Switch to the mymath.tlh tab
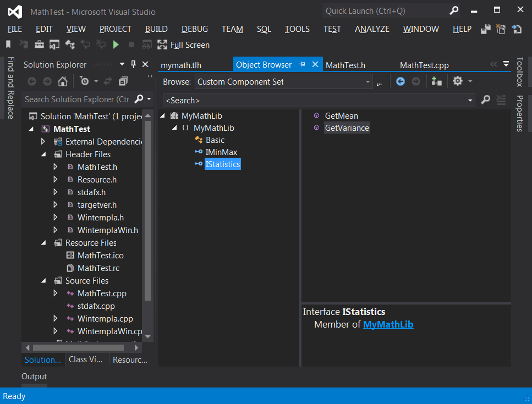Image resolution: width=532 pixels, height=404 pixels. pyautogui.click(x=181, y=65)
